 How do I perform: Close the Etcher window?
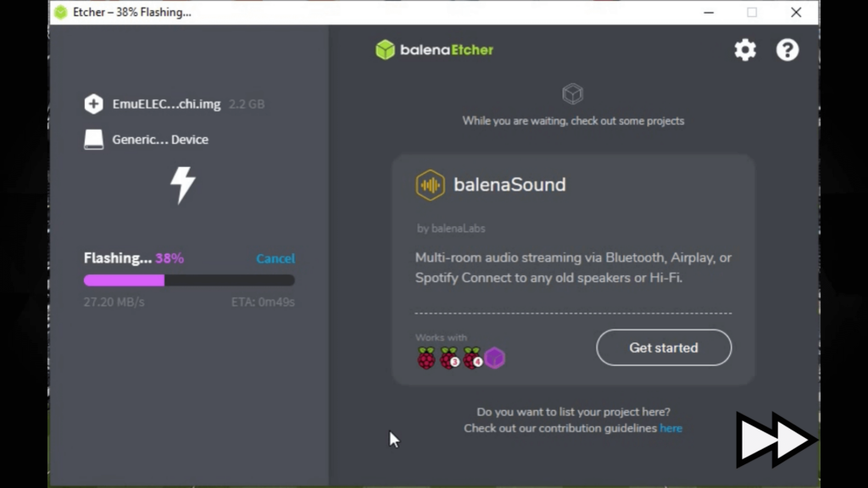click(x=796, y=12)
